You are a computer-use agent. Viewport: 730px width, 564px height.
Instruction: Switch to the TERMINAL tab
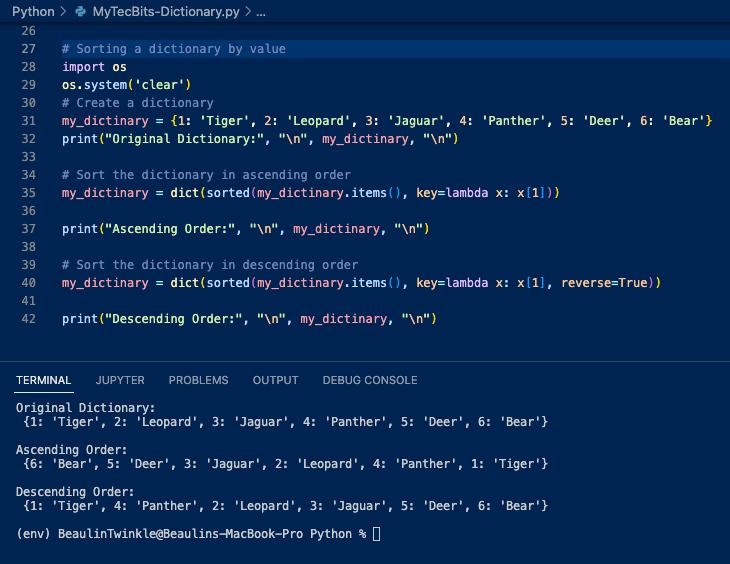(x=44, y=380)
